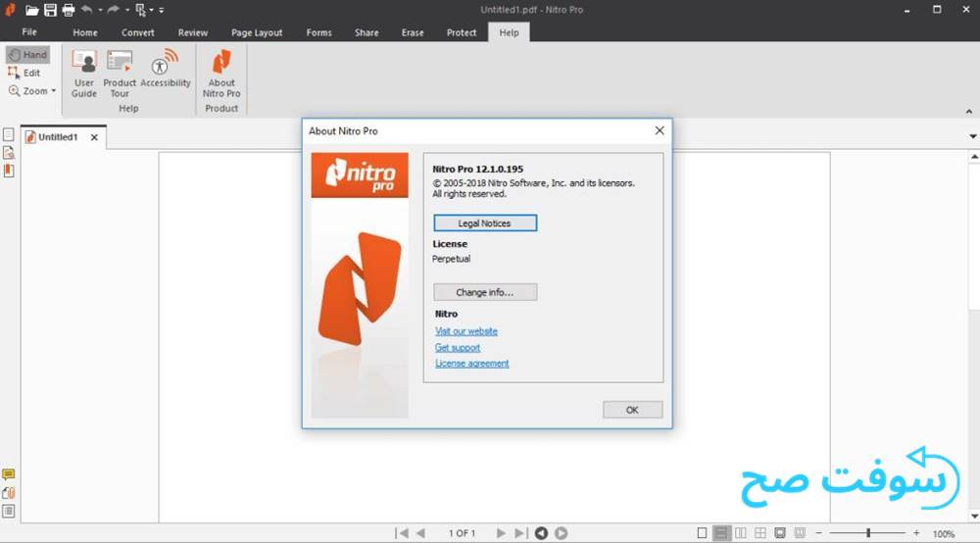
Task: Close the About Nitro Pro dialog
Action: (x=660, y=130)
